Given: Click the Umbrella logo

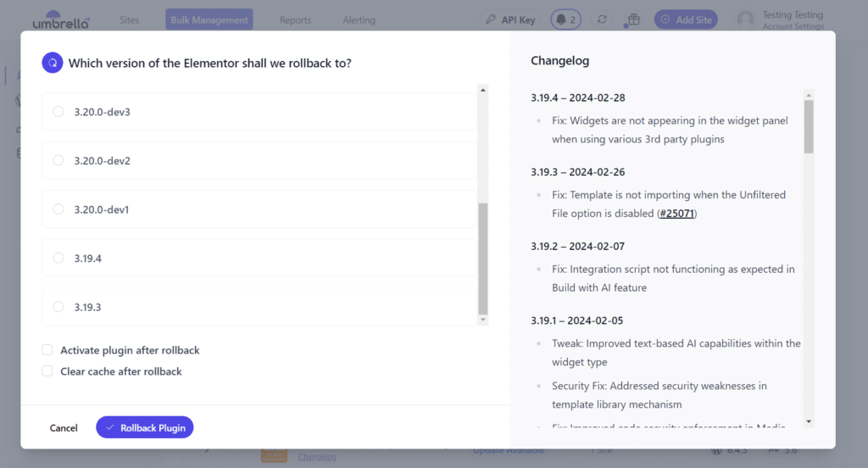Looking at the screenshot, I should coord(60,20).
